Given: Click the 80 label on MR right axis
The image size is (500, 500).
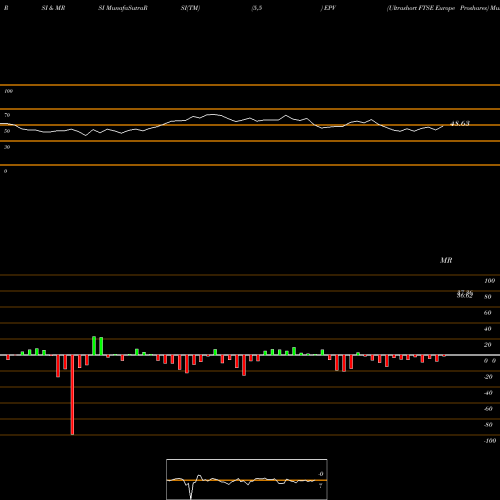Looking at the screenshot, I should tap(488, 297).
